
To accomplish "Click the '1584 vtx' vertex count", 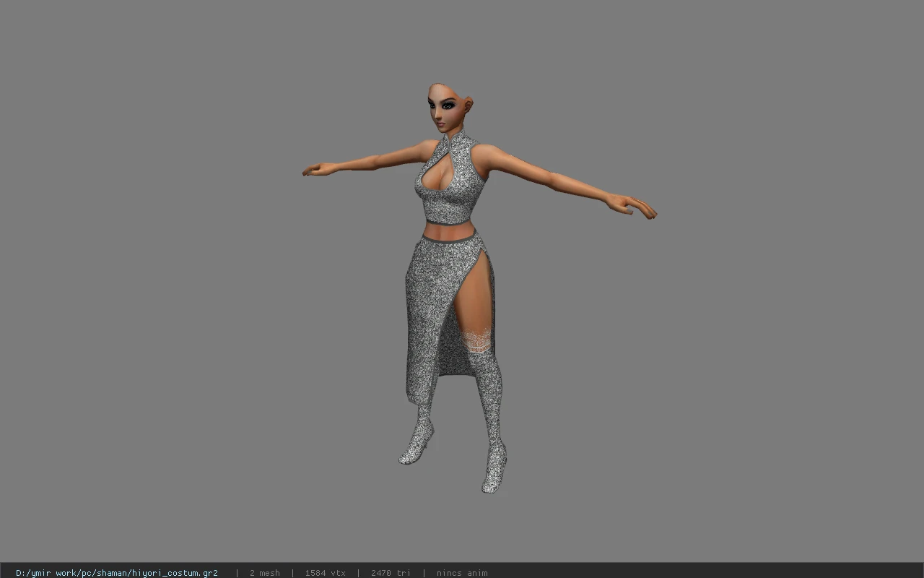I will [x=325, y=573].
